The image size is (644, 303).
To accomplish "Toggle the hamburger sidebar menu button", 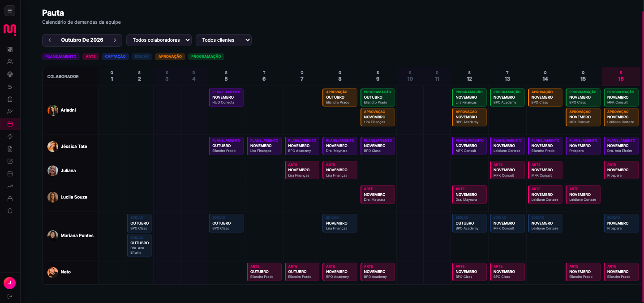I will pyautogui.click(x=10, y=11).
